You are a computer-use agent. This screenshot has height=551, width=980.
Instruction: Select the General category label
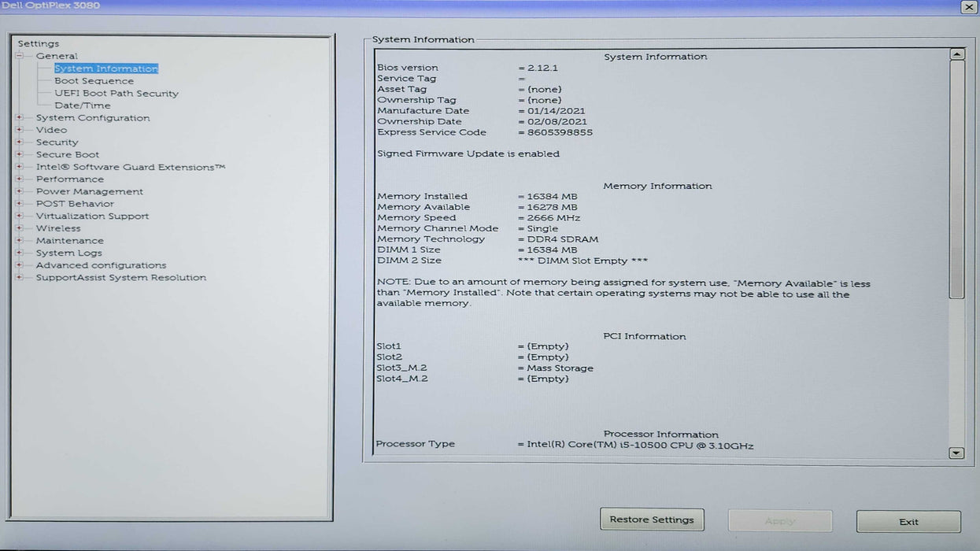point(57,56)
